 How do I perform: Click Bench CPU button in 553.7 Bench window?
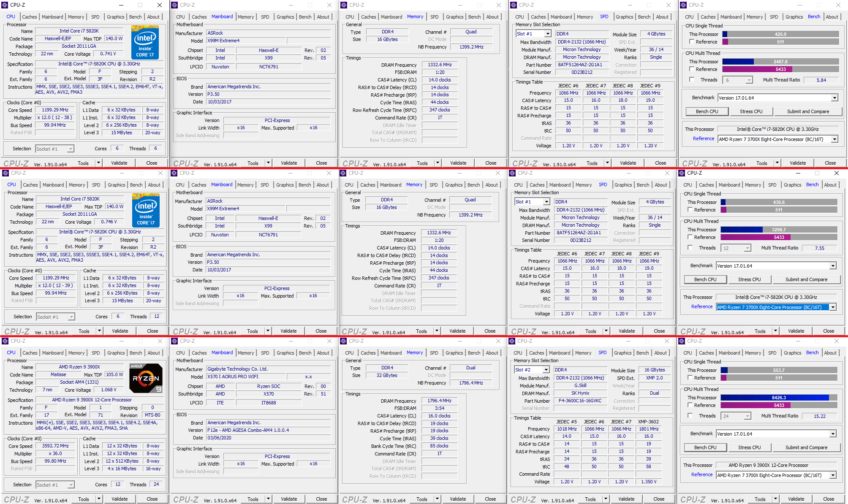tap(705, 447)
